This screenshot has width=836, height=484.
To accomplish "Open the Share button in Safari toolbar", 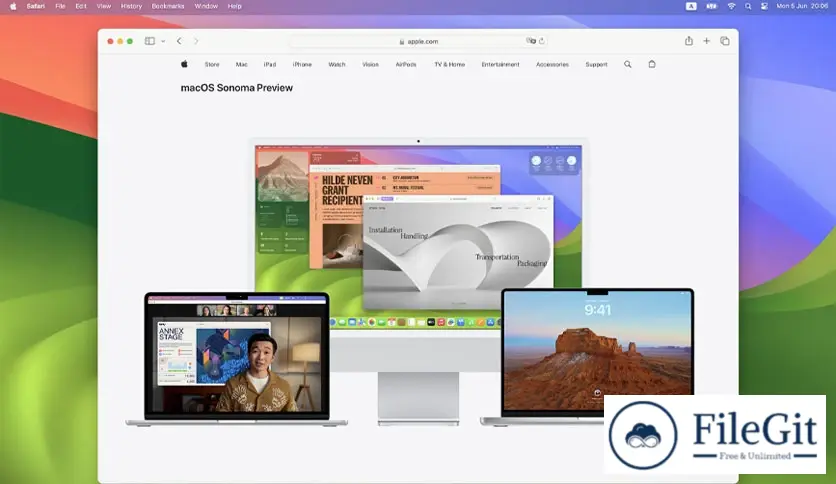I will point(689,41).
